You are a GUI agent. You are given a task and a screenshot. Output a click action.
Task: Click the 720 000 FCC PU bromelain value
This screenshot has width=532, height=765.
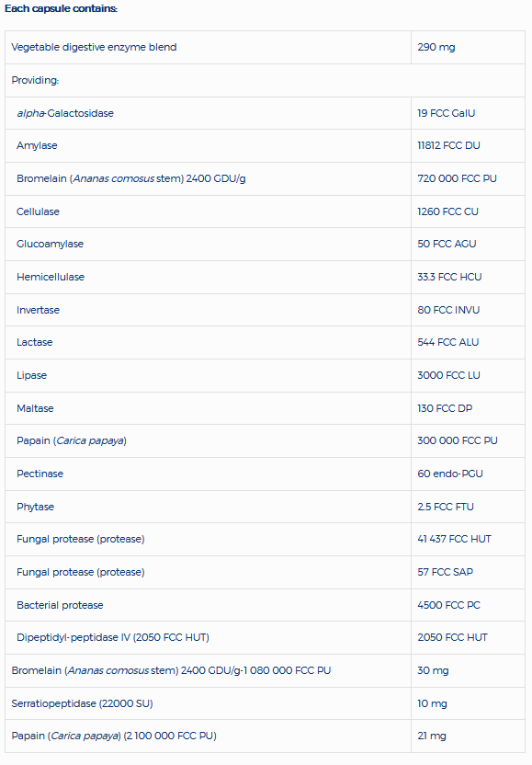pyautogui.click(x=457, y=178)
